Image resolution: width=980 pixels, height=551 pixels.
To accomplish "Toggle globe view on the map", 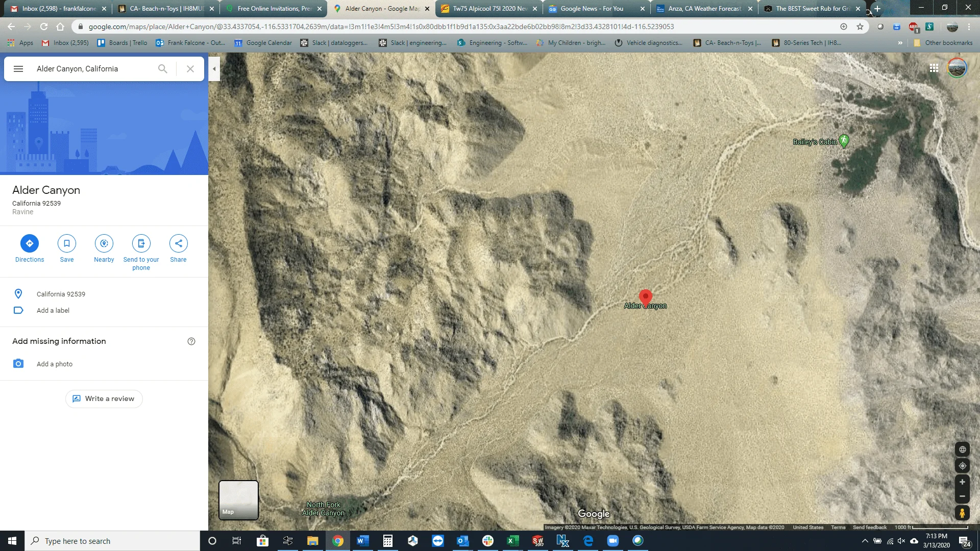I will (962, 449).
